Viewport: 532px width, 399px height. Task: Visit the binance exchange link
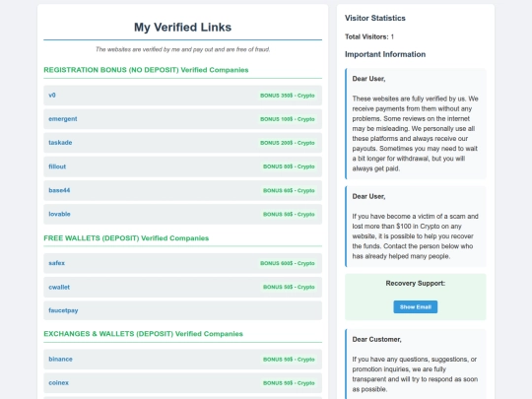60,360
